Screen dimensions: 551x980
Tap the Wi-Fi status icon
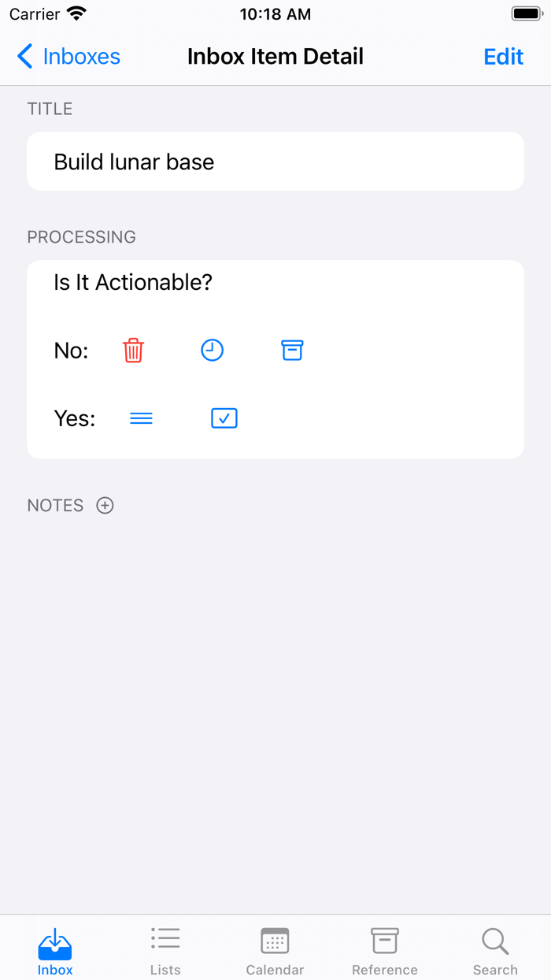coord(76,14)
